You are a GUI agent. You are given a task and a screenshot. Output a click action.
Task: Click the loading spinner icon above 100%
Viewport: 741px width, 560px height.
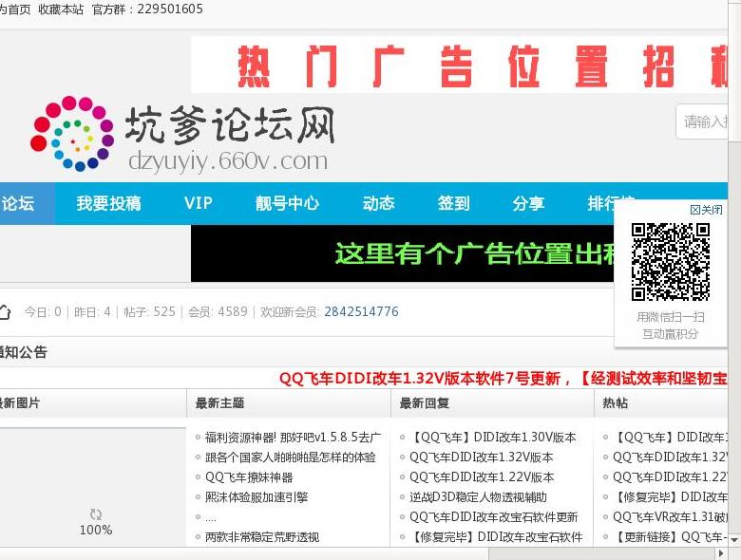[x=96, y=514]
